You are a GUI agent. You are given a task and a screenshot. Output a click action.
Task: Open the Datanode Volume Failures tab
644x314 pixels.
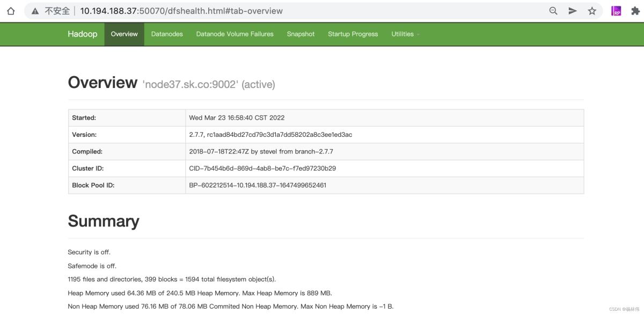point(235,34)
